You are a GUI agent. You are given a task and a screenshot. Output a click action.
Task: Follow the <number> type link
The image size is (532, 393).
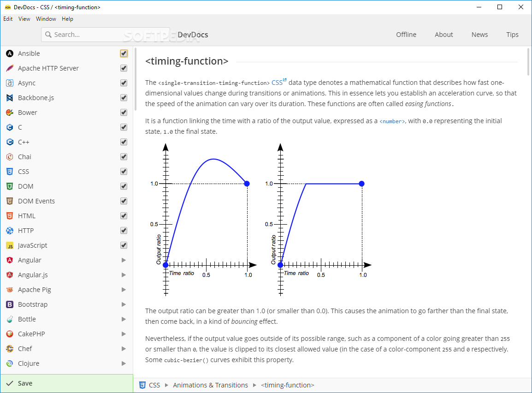392,121
